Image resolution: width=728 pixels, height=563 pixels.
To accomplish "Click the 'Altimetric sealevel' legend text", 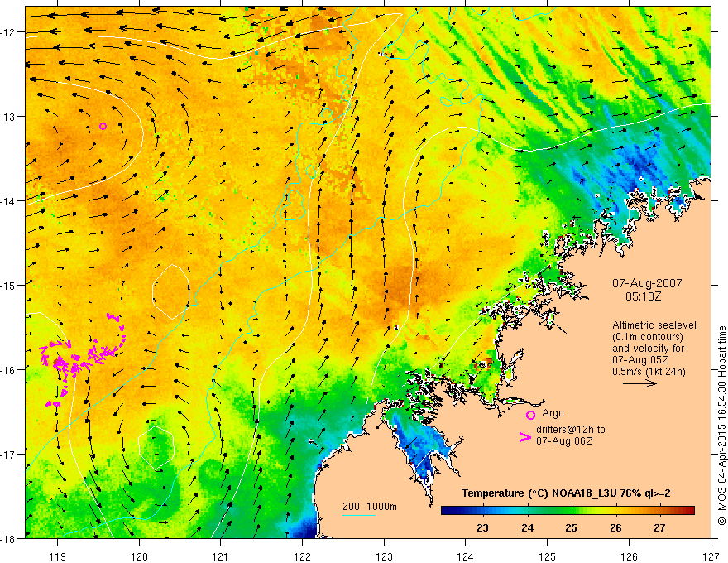I will click(x=654, y=325).
